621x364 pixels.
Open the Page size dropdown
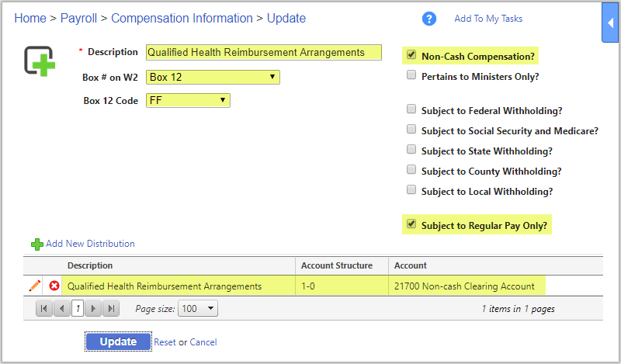pos(198,309)
